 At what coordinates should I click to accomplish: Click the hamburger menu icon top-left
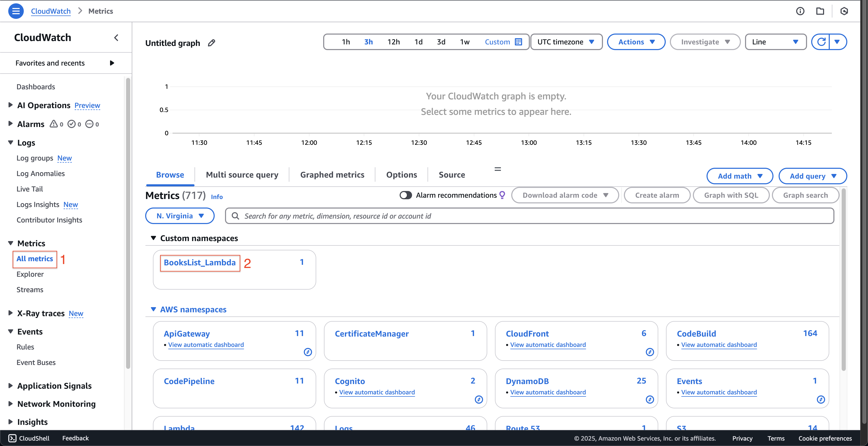point(16,11)
